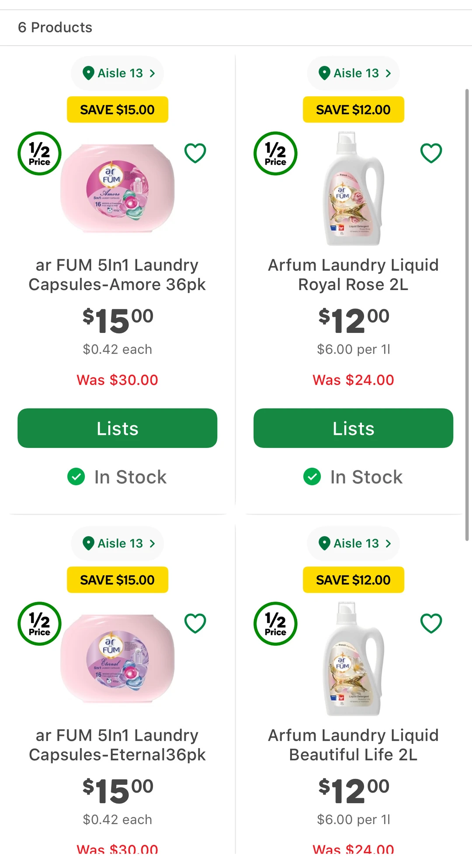This screenshot has width=472, height=868.
Task: Toggle heart on Eternal Laundry Capsules
Action: 195,623
